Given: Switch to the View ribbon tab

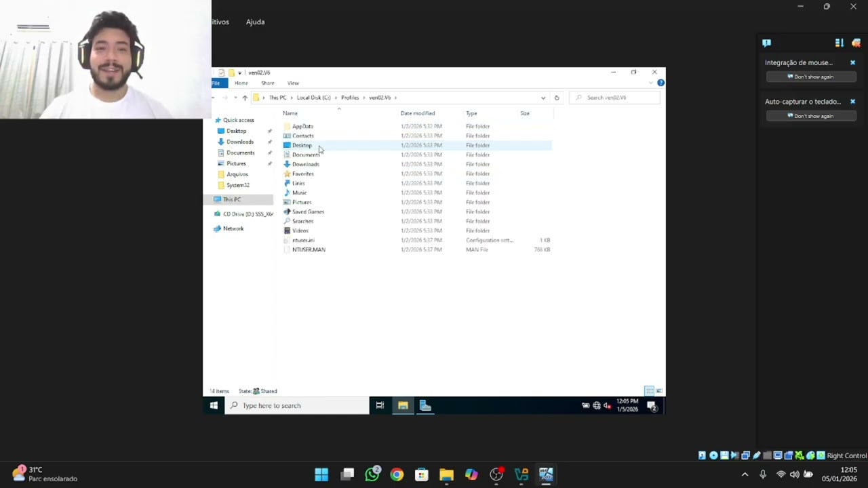Looking at the screenshot, I should pos(293,83).
